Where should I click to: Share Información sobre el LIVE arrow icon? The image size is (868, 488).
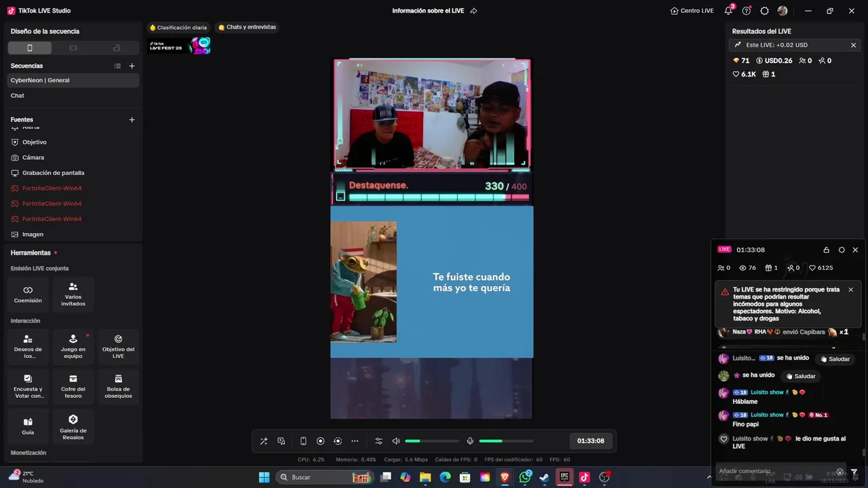473,11
